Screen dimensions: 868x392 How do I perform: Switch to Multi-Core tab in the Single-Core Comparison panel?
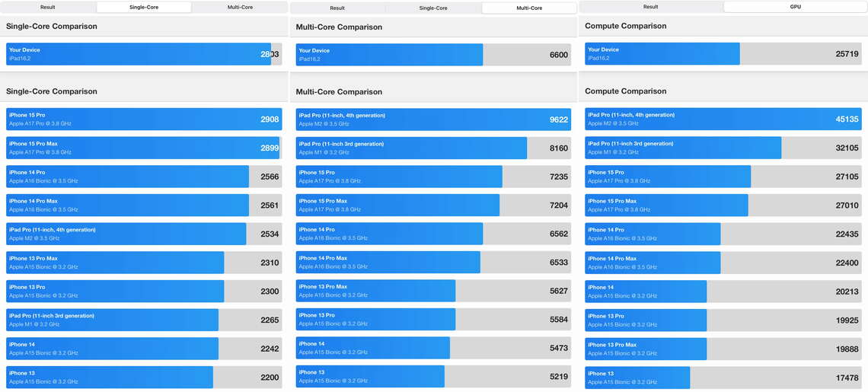coord(240,7)
